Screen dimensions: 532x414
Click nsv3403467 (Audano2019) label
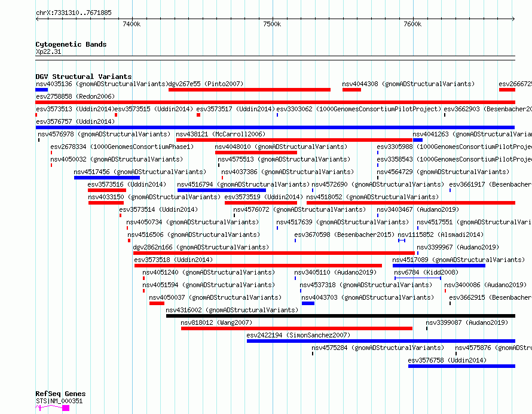[418, 209]
